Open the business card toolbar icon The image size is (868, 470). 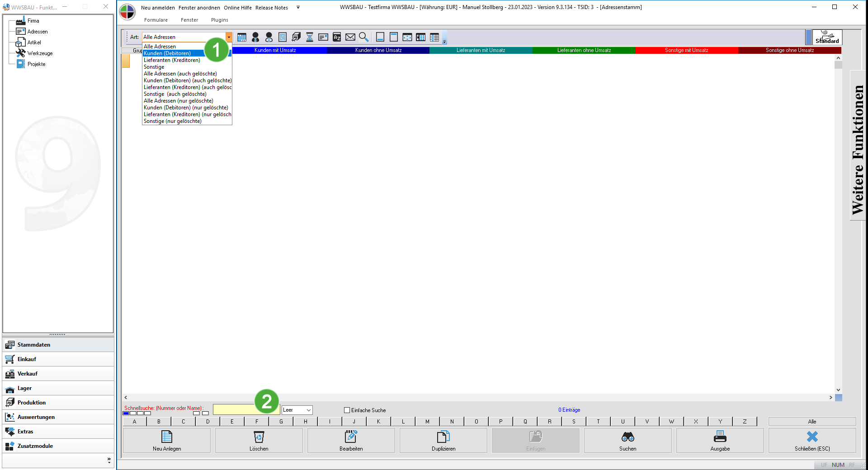323,37
